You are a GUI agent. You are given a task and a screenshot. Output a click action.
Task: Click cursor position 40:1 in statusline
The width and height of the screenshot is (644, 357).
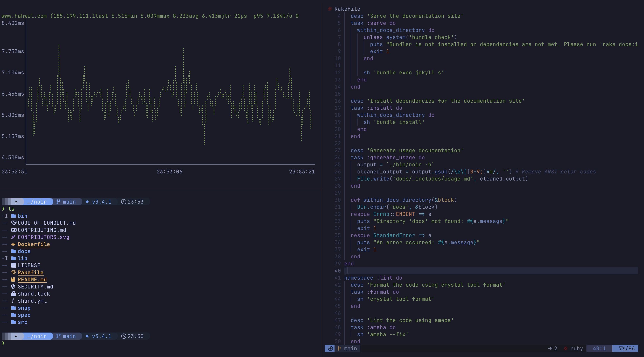(599, 349)
